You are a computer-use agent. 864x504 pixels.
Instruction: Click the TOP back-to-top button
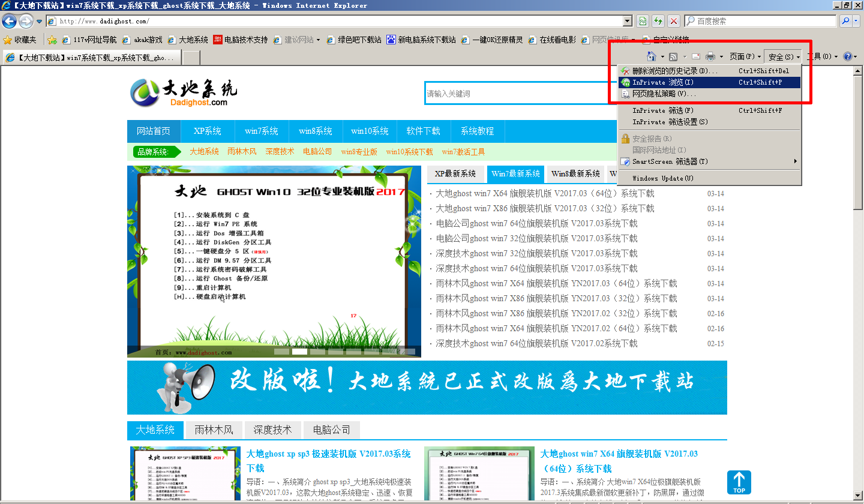point(739,482)
